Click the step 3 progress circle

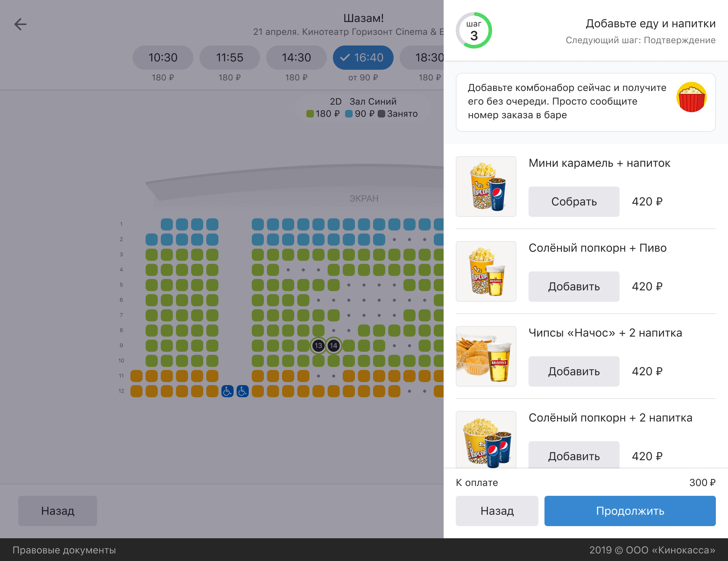[x=474, y=30]
